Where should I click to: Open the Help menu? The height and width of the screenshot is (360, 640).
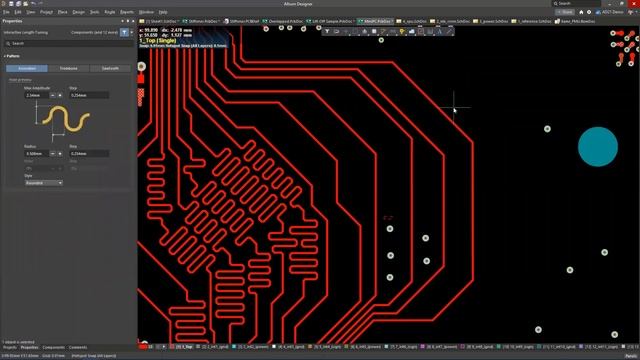(163, 12)
